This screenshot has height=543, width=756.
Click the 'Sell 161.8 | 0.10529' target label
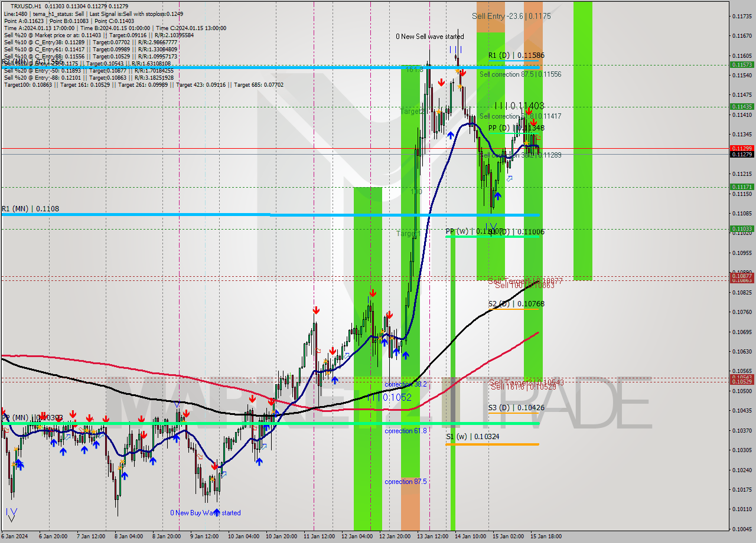point(523,387)
